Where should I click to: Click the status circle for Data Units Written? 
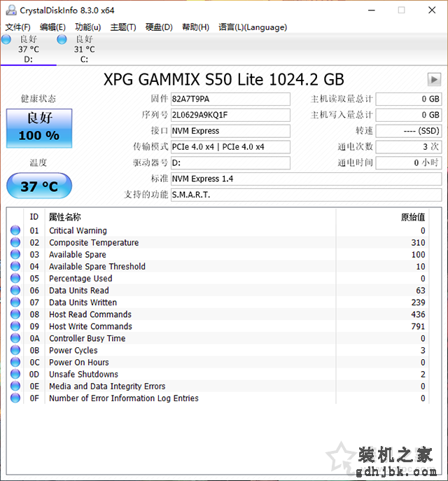[15, 302]
